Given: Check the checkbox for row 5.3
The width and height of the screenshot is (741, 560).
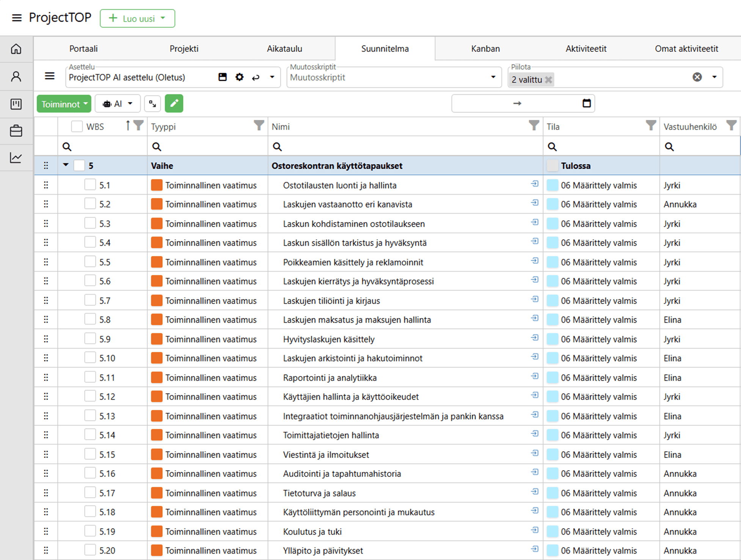Looking at the screenshot, I should click(x=90, y=223).
